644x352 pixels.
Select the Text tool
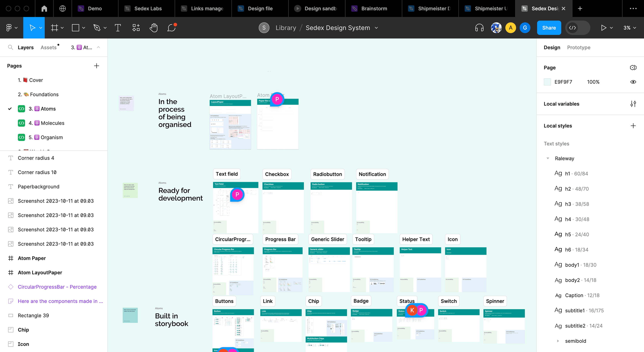118,28
